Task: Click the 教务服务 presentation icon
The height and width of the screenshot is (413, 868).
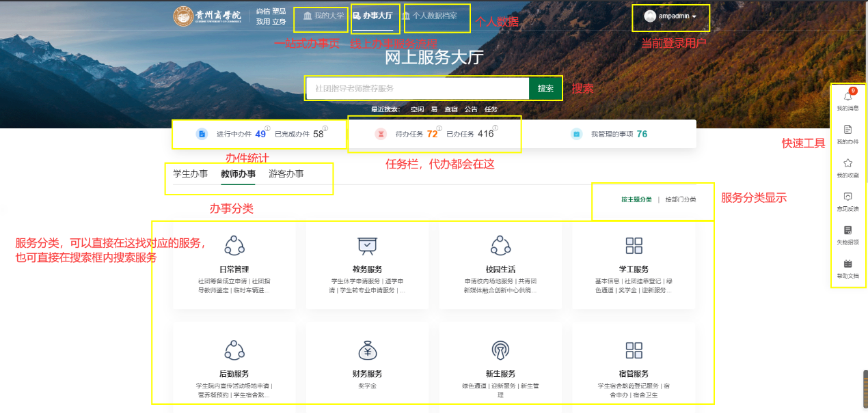Action: (x=367, y=246)
